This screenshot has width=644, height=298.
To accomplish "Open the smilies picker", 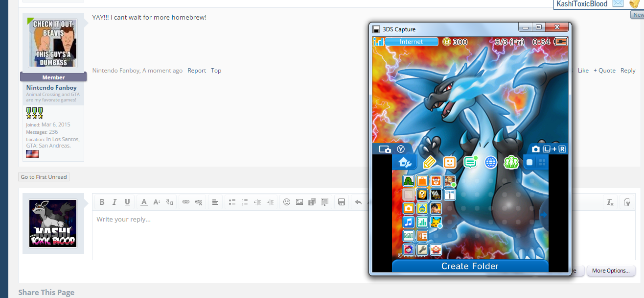I will (287, 202).
